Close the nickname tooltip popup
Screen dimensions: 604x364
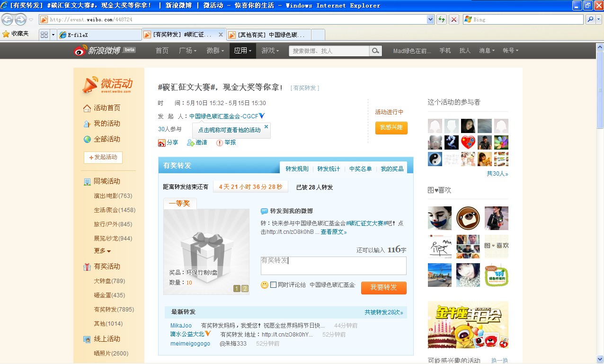tap(266, 126)
